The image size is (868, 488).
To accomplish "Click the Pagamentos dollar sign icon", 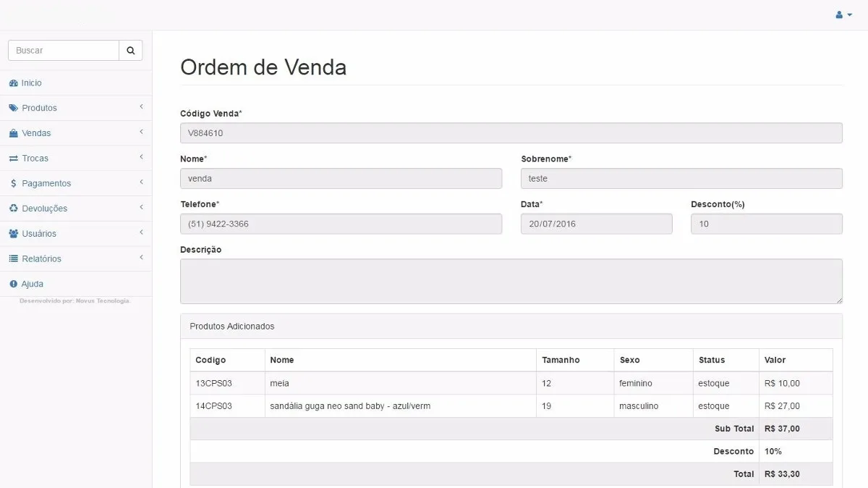I will pyautogui.click(x=13, y=183).
